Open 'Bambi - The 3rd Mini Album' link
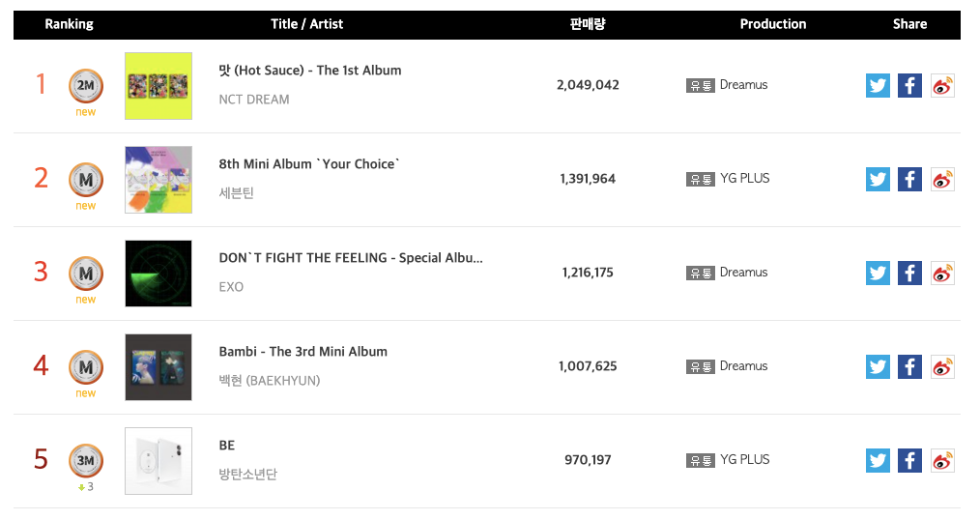The height and width of the screenshot is (520, 980). pyautogui.click(x=303, y=351)
